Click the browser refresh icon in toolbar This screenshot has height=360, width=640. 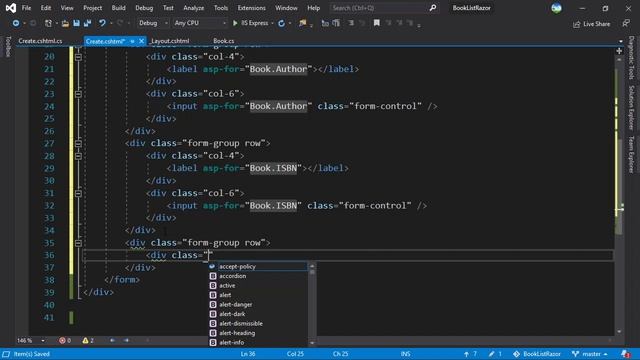281,23
